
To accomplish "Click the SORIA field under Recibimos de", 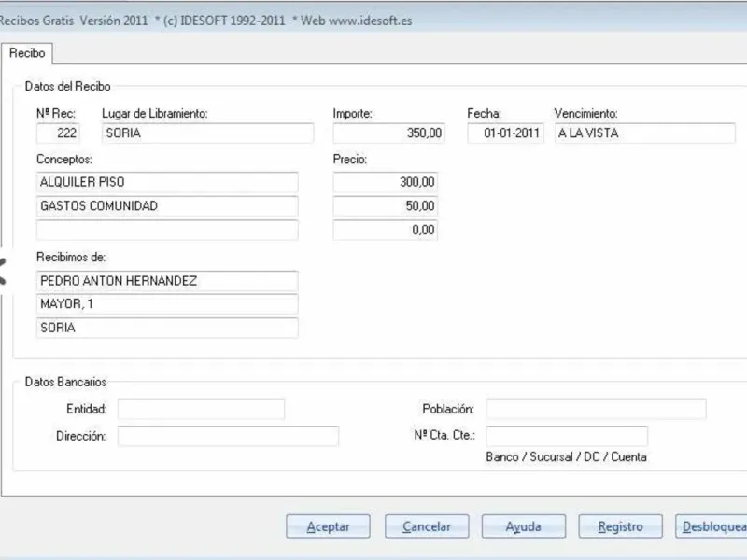I will coord(167,328).
